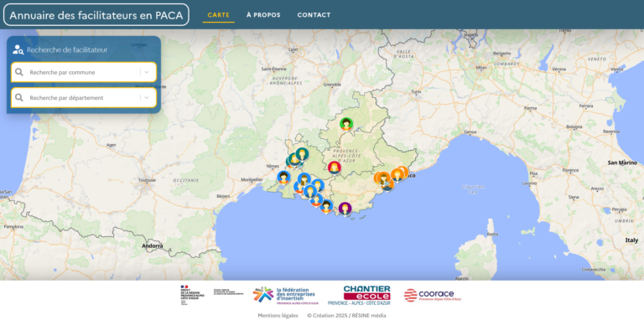Click the Ligurian Sea label
Viewport: 644px width, 320px height.
[474, 188]
